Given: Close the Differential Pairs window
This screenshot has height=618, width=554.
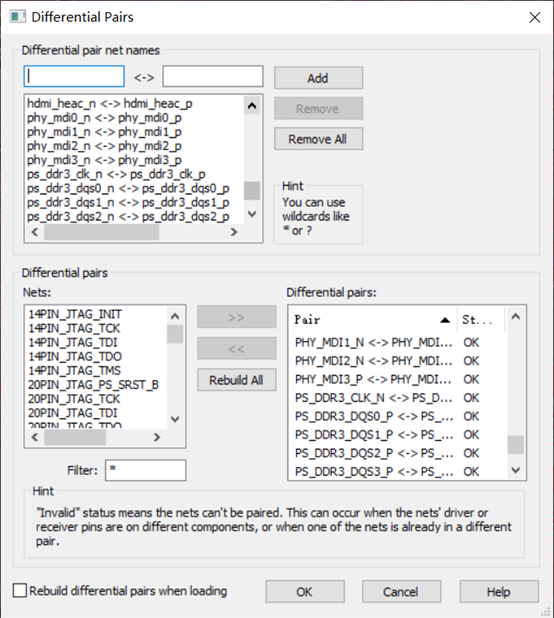Looking at the screenshot, I should (535, 17).
